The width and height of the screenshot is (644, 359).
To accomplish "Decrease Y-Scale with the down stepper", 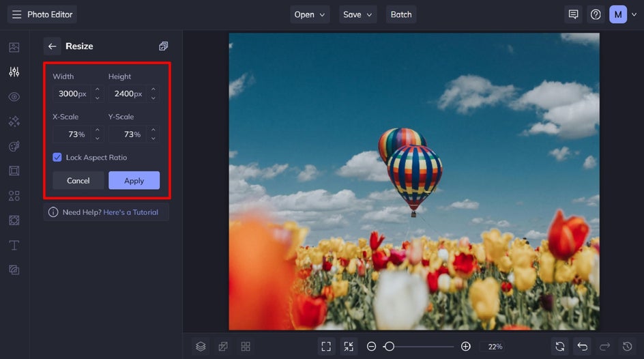I will pos(153,139).
